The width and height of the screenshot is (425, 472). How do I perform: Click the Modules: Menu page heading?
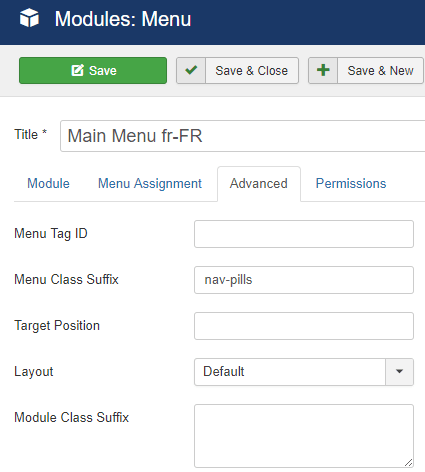[123, 19]
